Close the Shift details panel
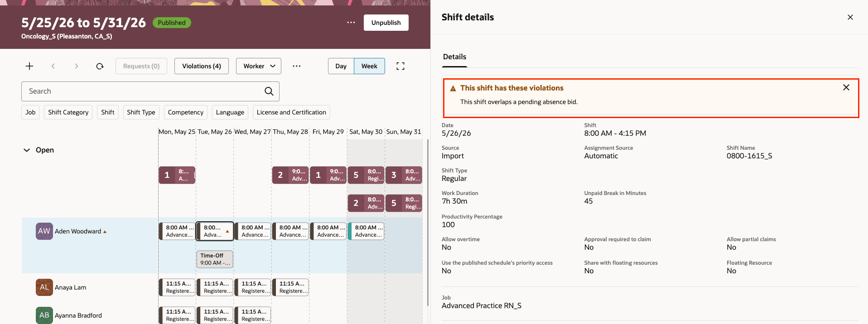Image resolution: width=868 pixels, height=324 pixels. point(850,17)
